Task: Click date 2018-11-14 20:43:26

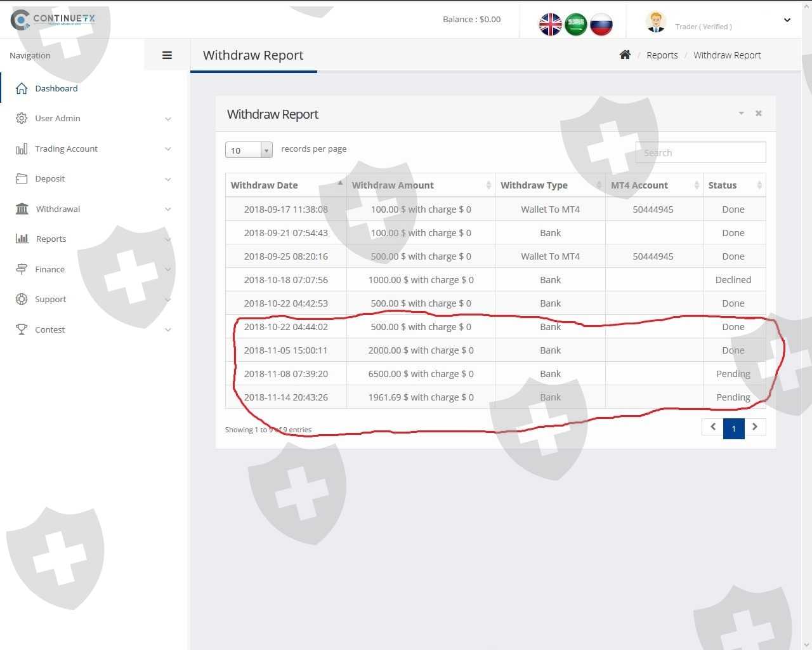Action: click(x=286, y=397)
